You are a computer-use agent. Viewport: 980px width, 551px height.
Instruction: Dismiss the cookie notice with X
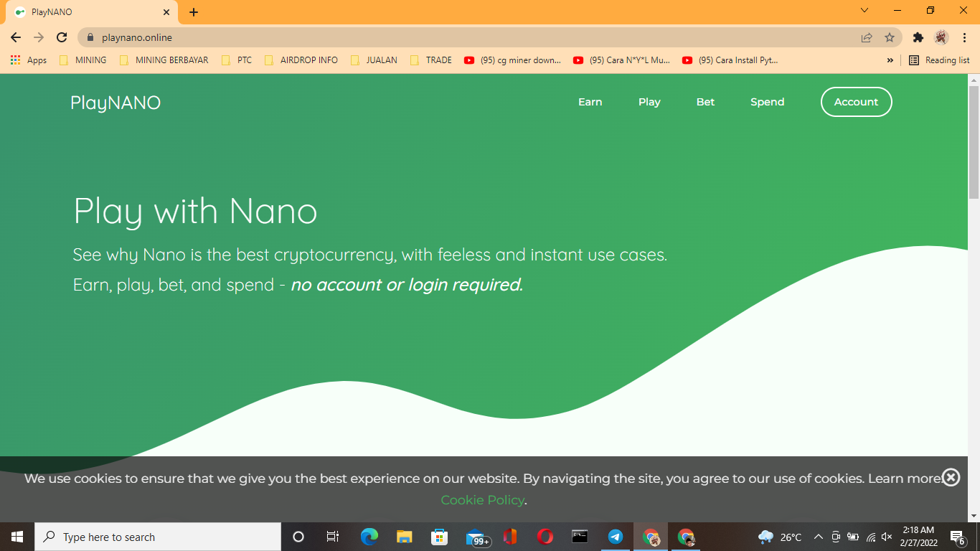[x=951, y=477]
